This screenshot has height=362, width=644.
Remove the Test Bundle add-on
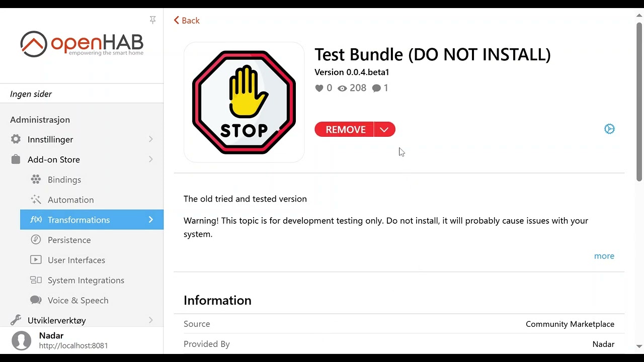click(345, 129)
